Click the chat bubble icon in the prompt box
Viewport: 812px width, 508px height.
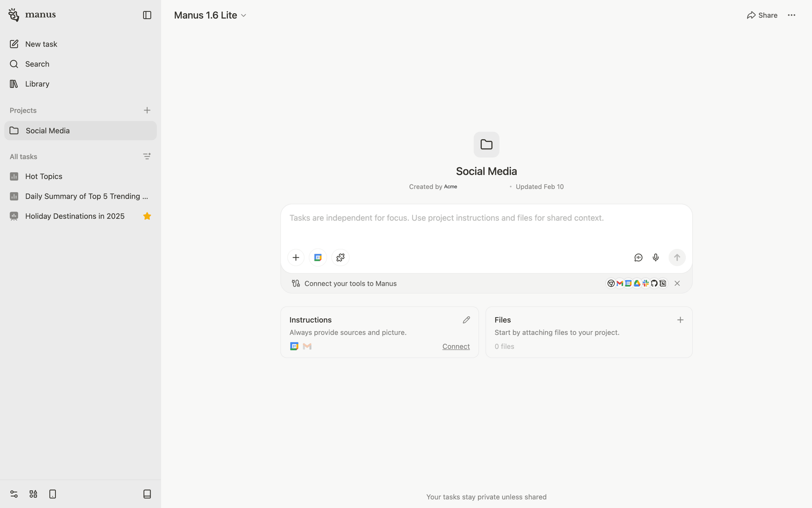[639, 258]
